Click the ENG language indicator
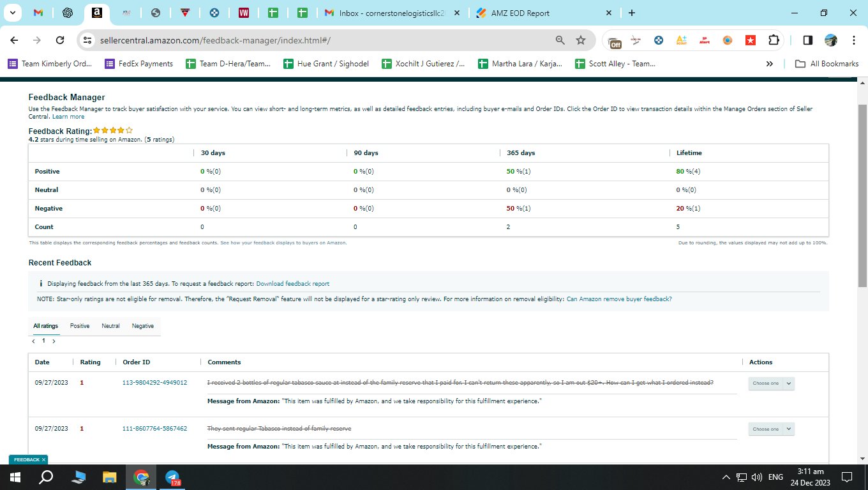This screenshot has height=490, width=868. click(x=775, y=477)
